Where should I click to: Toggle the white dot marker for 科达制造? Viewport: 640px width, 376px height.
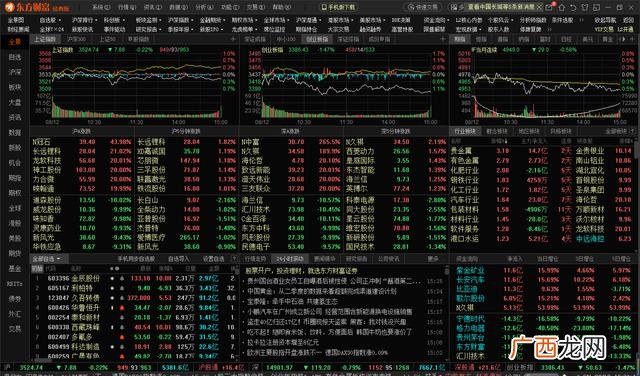point(112,347)
